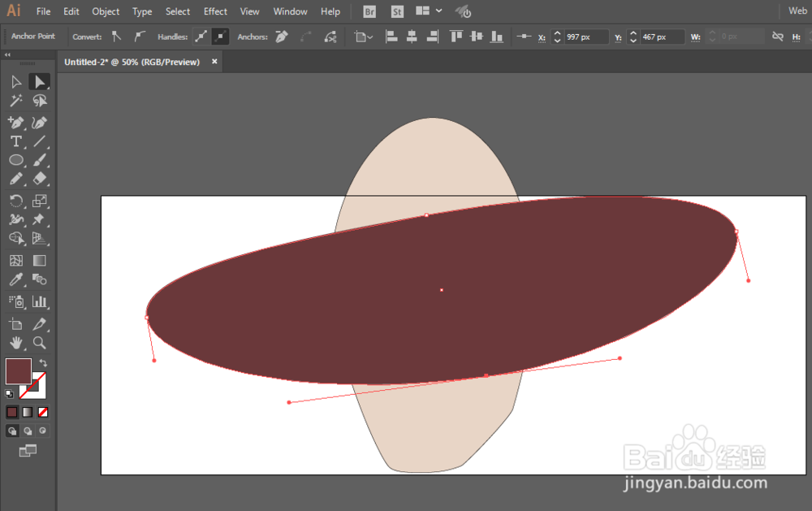Click the brown Fill color swatch
This screenshot has height=511, width=812.
point(19,371)
